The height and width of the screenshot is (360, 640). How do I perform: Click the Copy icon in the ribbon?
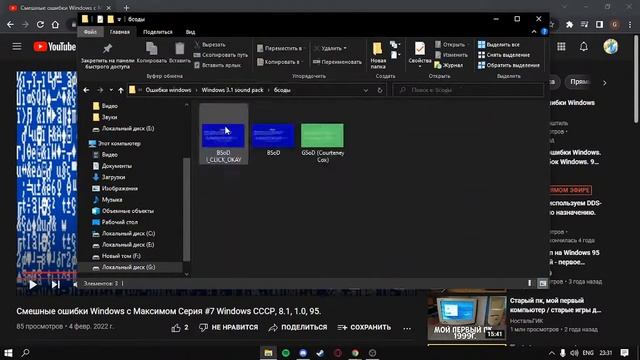[x=151, y=49]
